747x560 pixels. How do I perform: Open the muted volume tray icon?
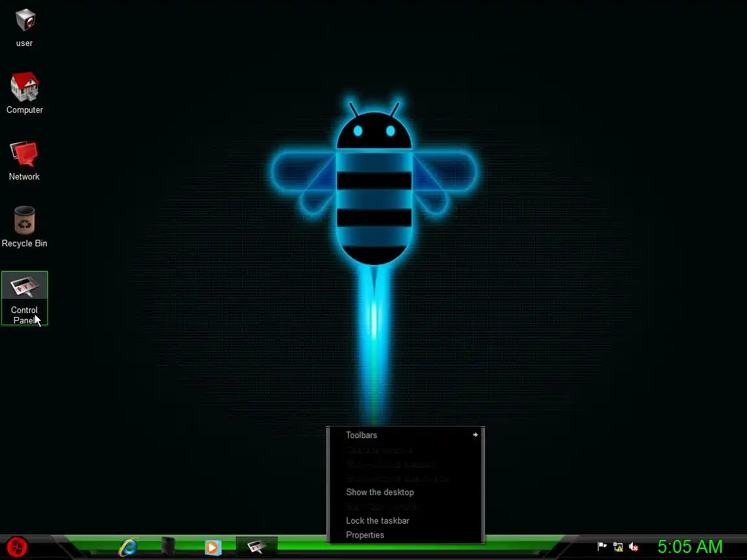[x=634, y=546]
